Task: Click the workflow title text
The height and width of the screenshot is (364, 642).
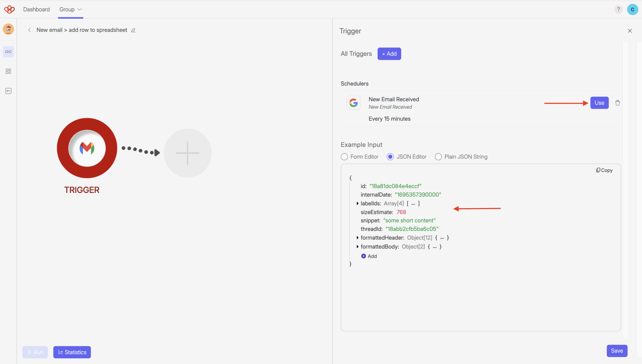Action: pos(82,30)
